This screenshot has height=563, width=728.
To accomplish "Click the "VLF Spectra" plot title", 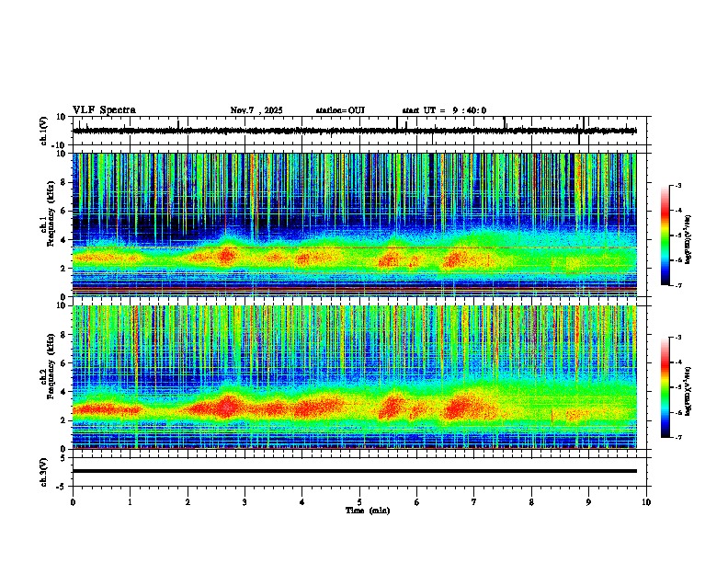I will (x=104, y=110).
